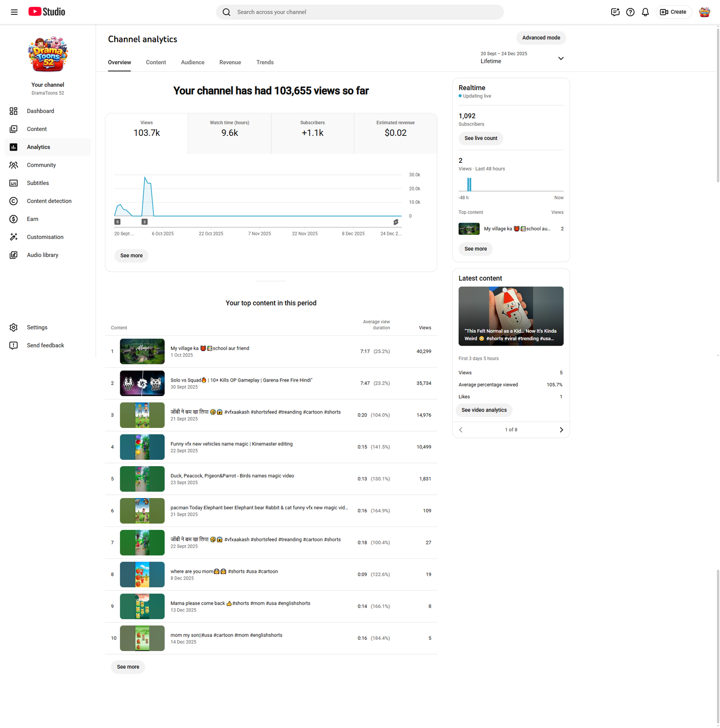The height and width of the screenshot is (728, 720).
Task: Click the send feedback icon in top bar
Action: pyautogui.click(x=615, y=12)
